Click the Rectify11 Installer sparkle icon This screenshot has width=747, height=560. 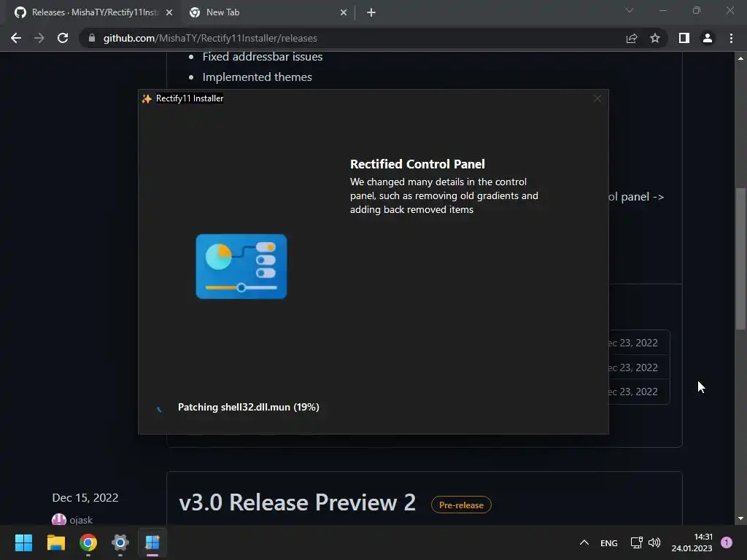tap(147, 98)
